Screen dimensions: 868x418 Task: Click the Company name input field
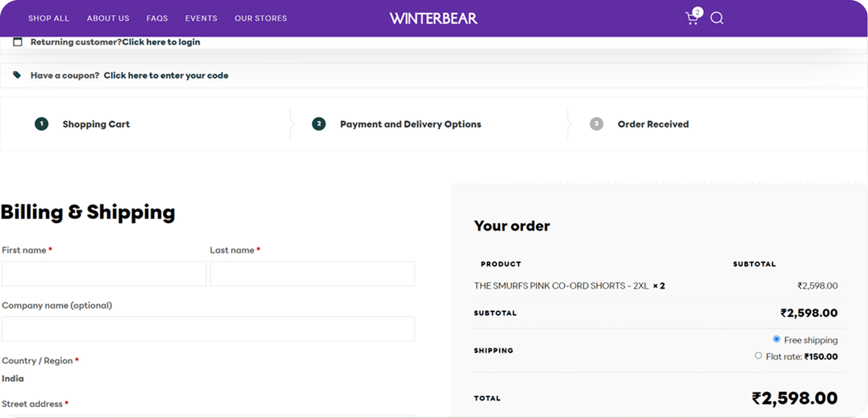coord(208,329)
